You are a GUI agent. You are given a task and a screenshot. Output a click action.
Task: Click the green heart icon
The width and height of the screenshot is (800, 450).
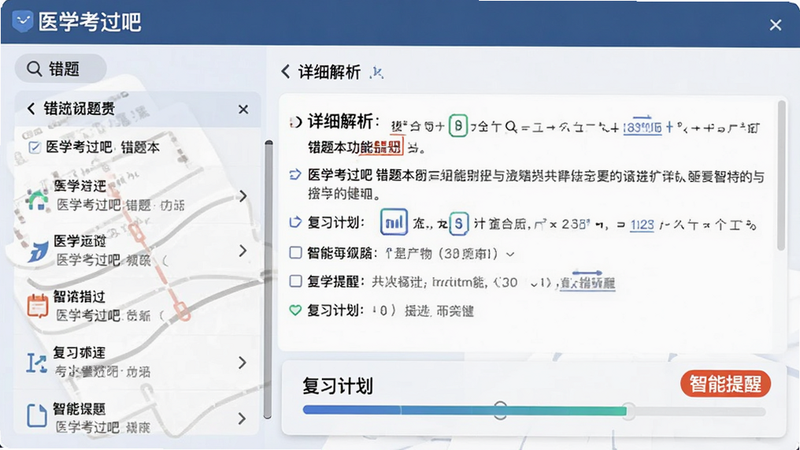tap(295, 310)
